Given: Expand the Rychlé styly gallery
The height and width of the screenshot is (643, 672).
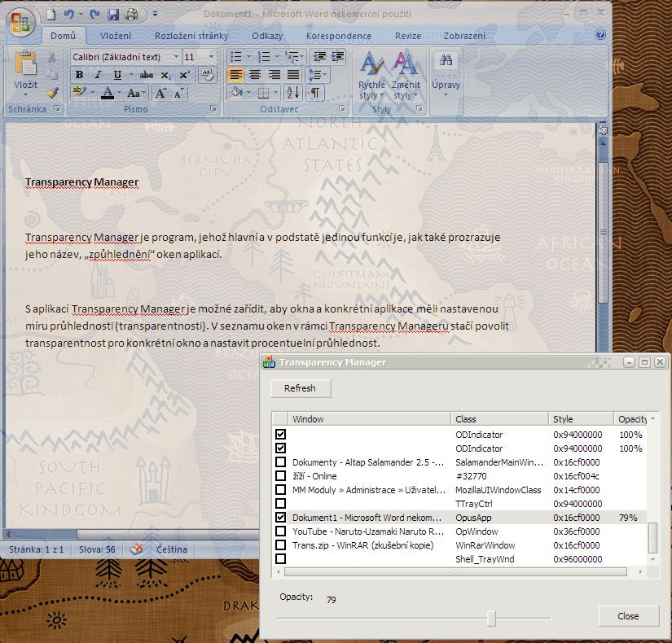Looking at the screenshot, I should [371, 77].
